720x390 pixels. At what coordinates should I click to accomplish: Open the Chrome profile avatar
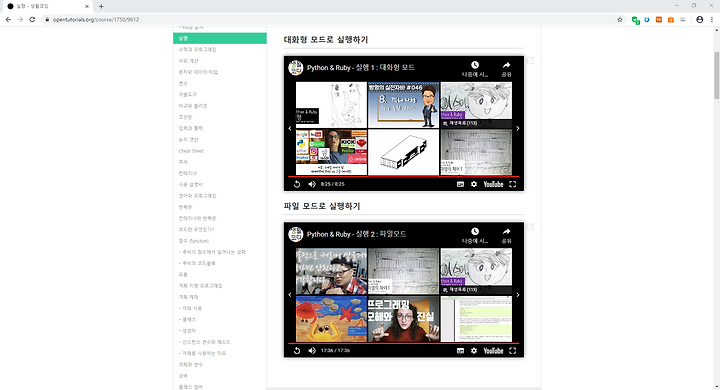point(700,20)
